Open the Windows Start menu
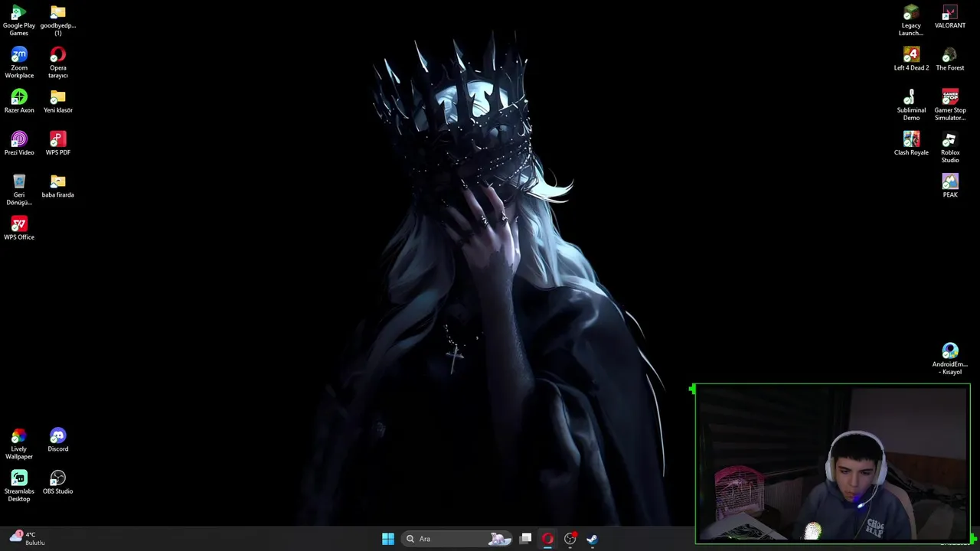This screenshot has width=980, height=551. click(388, 539)
